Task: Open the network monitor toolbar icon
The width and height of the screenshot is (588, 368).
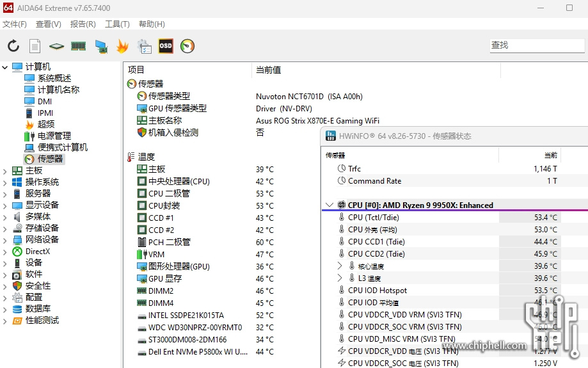Action: point(101,47)
